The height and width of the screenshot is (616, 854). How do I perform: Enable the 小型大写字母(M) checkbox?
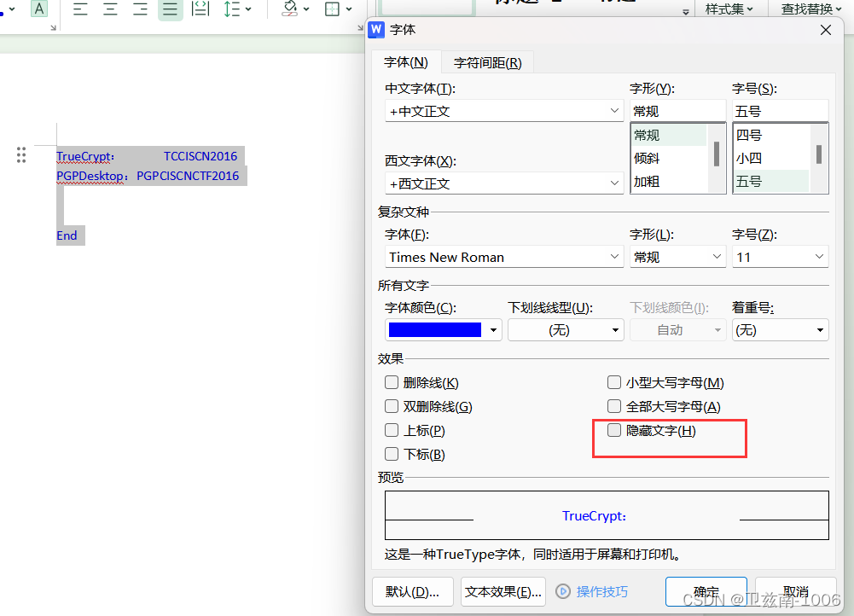pyautogui.click(x=614, y=382)
